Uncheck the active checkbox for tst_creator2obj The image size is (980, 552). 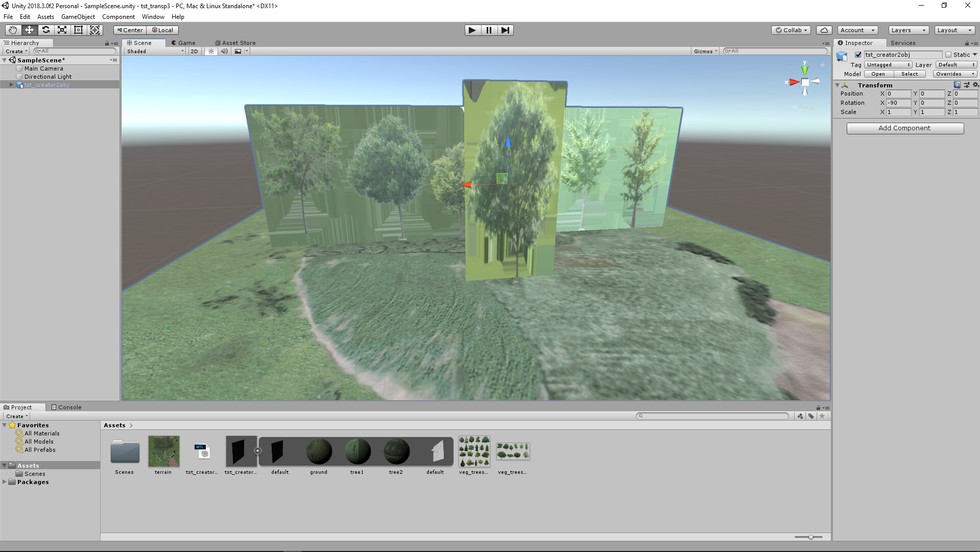(x=858, y=55)
